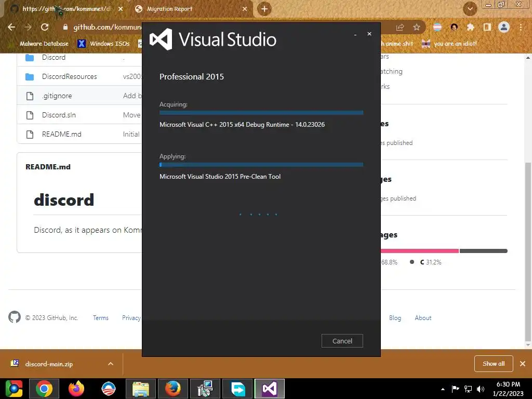Close the Migration Report tab
This screenshot has width=532, height=399.
(245, 9)
